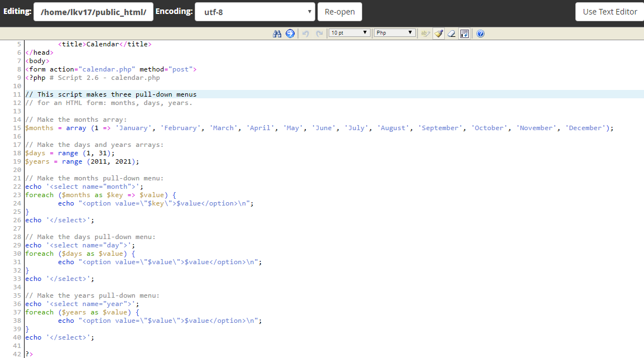Click the file path editing field
Image resolution: width=644 pixels, height=358 pixels.
93,12
